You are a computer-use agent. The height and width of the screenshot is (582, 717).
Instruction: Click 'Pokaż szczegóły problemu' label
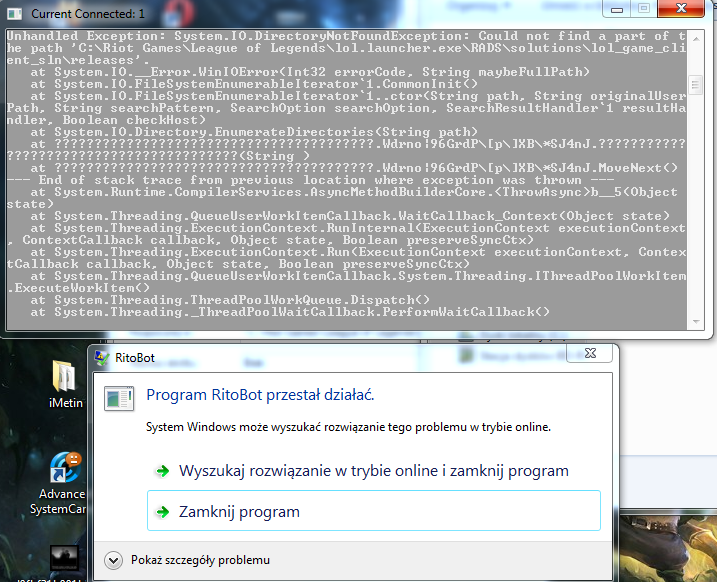click(x=200, y=560)
